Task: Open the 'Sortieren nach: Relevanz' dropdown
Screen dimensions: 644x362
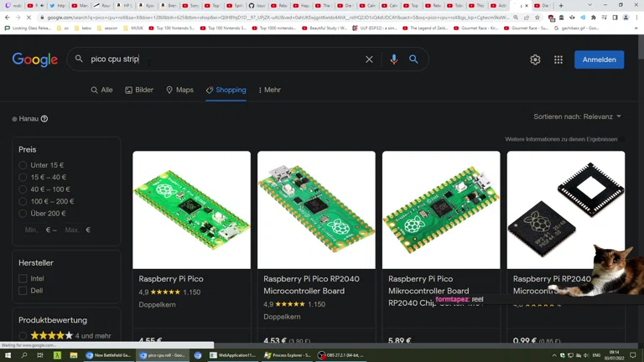Action: [577, 116]
